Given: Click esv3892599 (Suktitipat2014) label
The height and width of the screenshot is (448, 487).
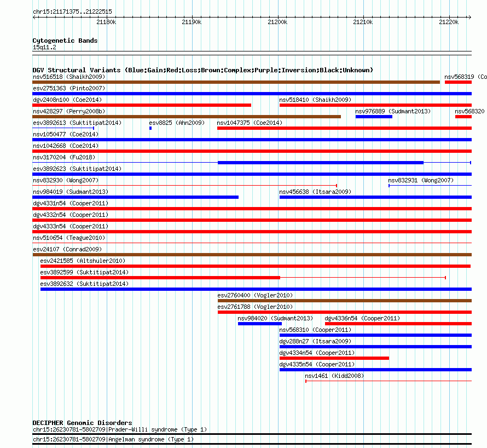Looking at the screenshot, I should (84, 272).
